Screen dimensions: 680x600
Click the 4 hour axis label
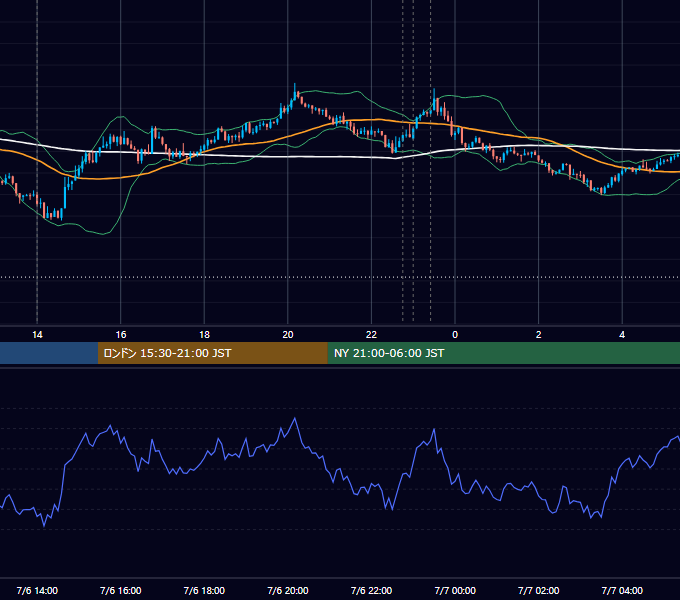pos(622,335)
